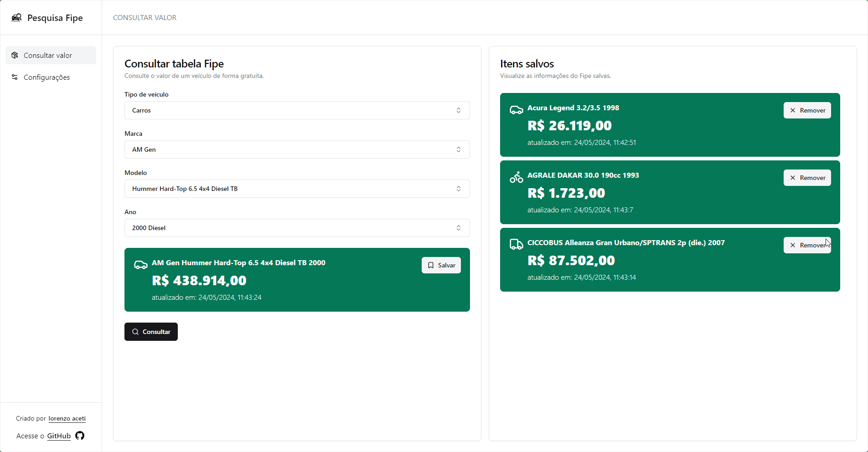Open the Ano dropdown showing 2000 Diesel
The height and width of the screenshot is (452, 868).
pyautogui.click(x=297, y=228)
